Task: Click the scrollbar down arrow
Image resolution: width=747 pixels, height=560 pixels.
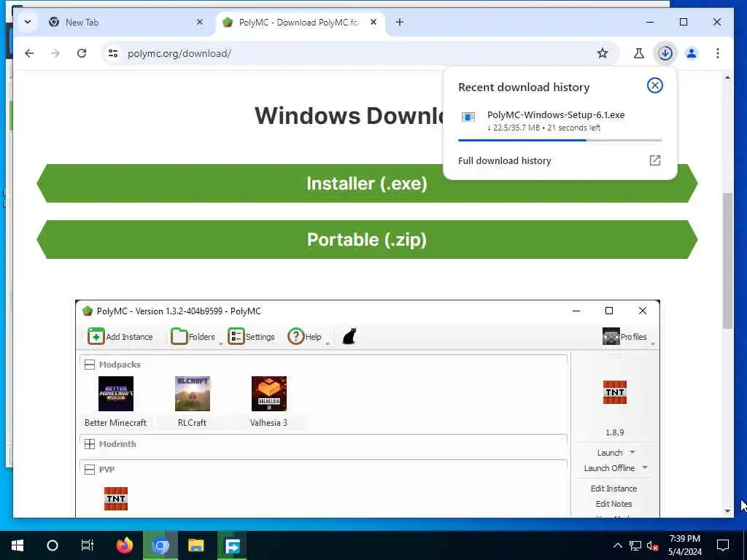Action: point(727,511)
